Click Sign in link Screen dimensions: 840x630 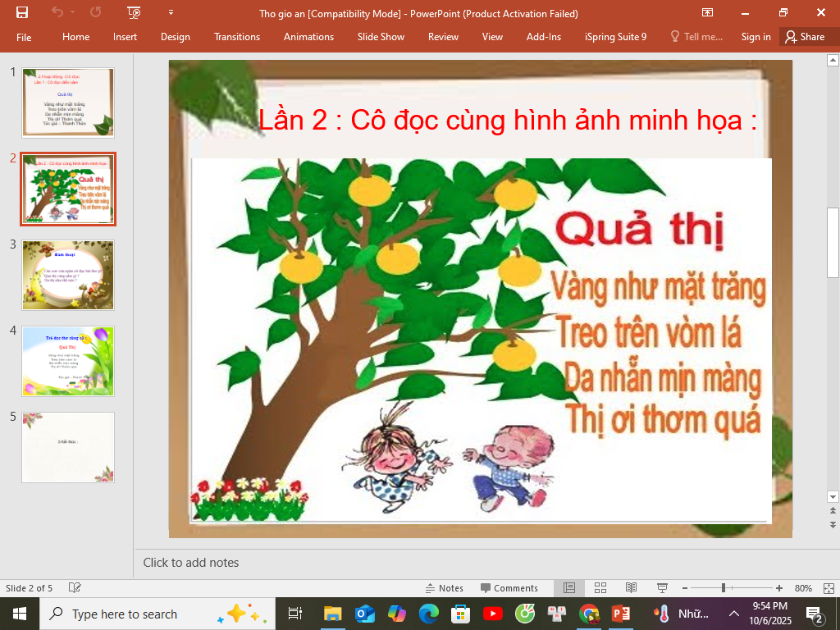click(x=756, y=37)
